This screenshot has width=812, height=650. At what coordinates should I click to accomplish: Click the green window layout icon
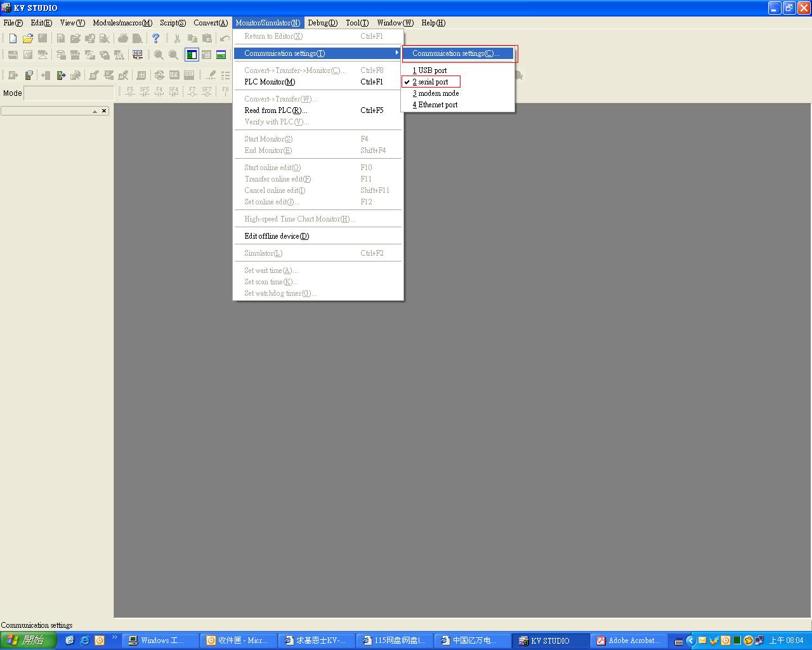[x=221, y=55]
